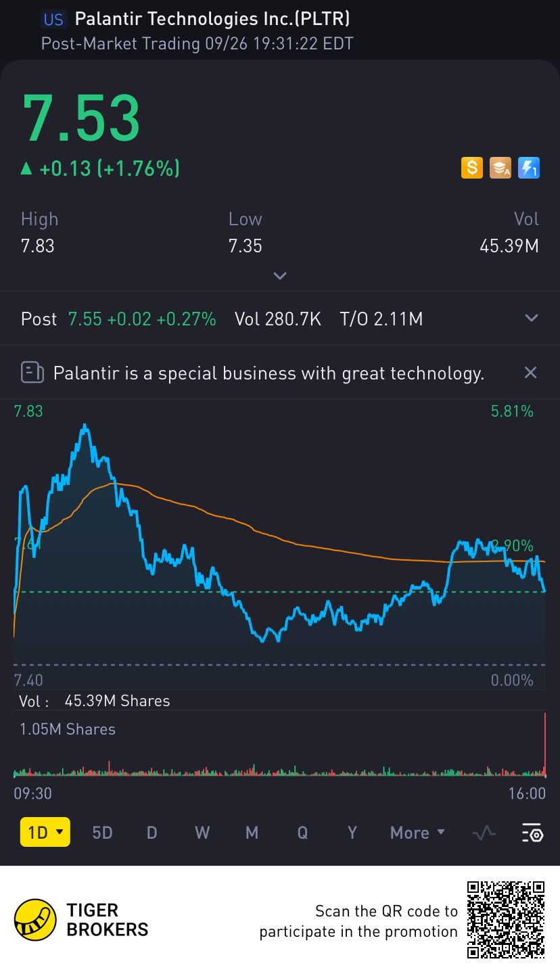The image size is (560, 974).
Task: Tap the orange dollar sign badge icon
Action: 471,168
